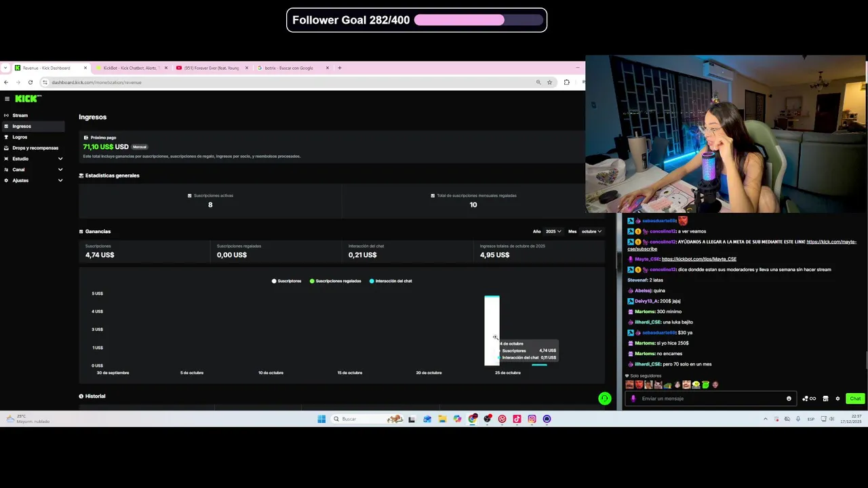Viewport: 868px width, 488px height.
Task: Switch to the botrix Google search tab
Action: tap(292, 68)
